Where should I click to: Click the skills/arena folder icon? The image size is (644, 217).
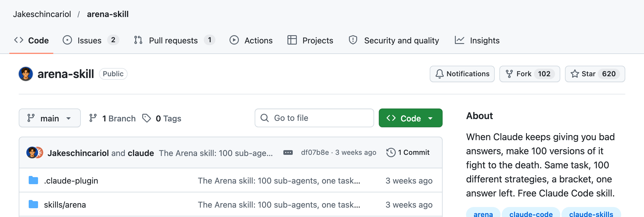(x=33, y=204)
